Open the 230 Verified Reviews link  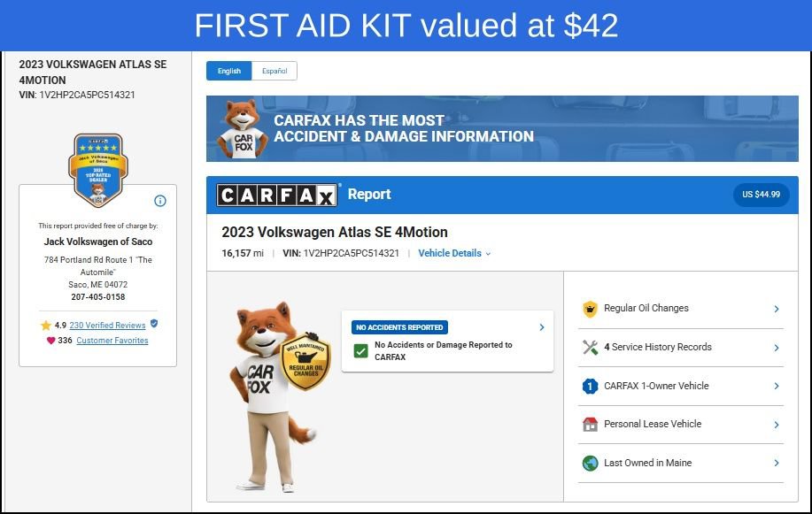[x=107, y=325]
